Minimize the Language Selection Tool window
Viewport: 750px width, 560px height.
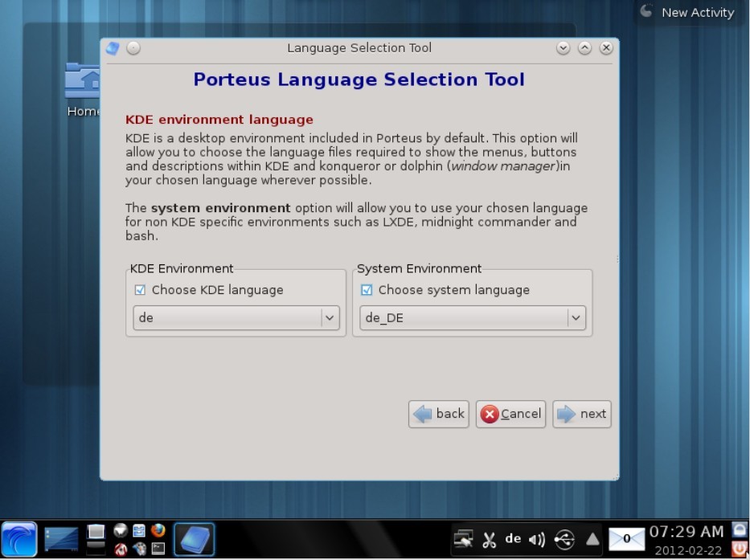pyautogui.click(x=564, y=48)
